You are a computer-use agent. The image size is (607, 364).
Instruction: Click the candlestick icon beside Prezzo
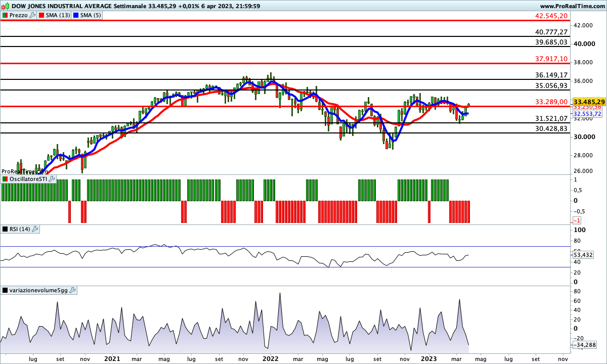5,15
